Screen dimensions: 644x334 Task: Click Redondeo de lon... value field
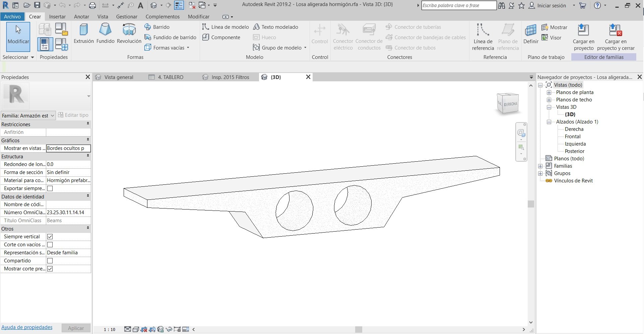[68, 164]
